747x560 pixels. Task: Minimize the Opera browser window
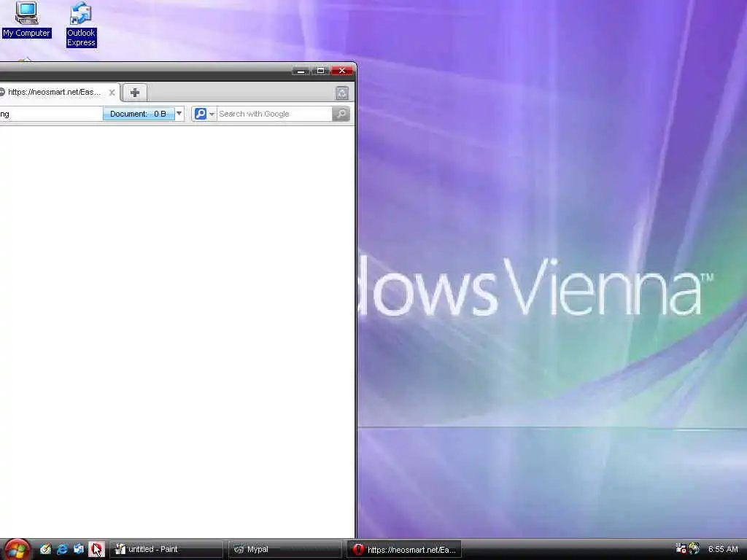coord(301,71)
